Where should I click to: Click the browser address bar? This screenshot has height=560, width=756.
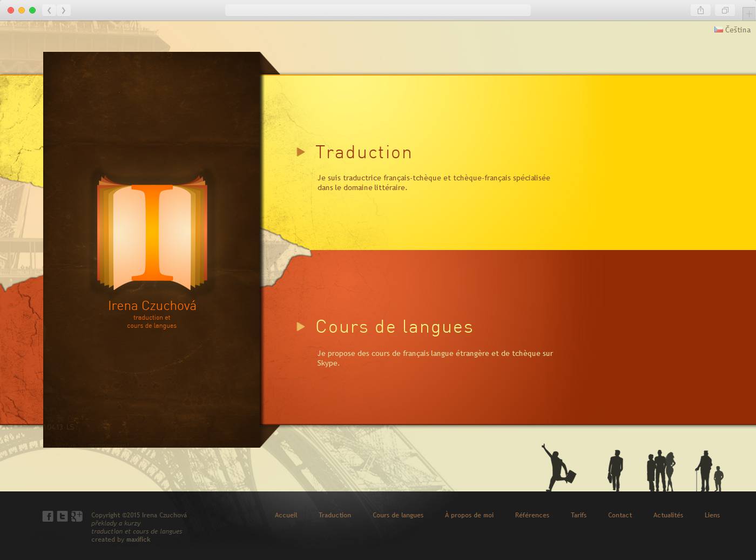(x=377, y=10)
